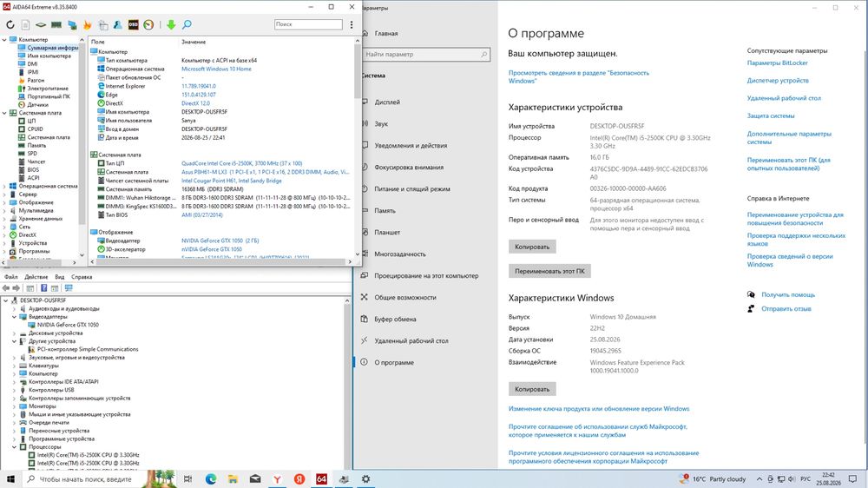Image resolution: width=868 pixels, height=488 pixels.
Task: Collapse the Компьютер node in AIDA64 tree
Action: (4, 40)
